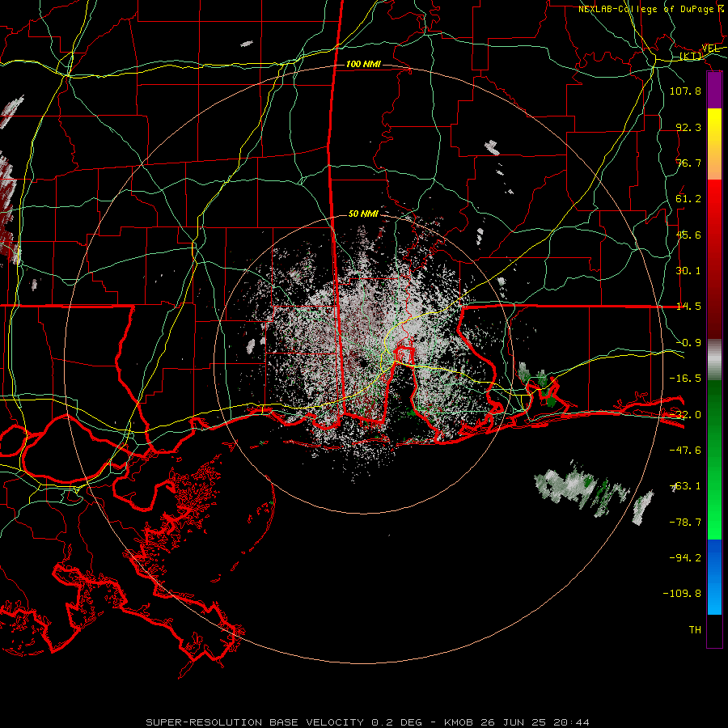Click the VEL legend title
Image resolution: width=728 pixels, height=728 pixels.
(710, 49)
